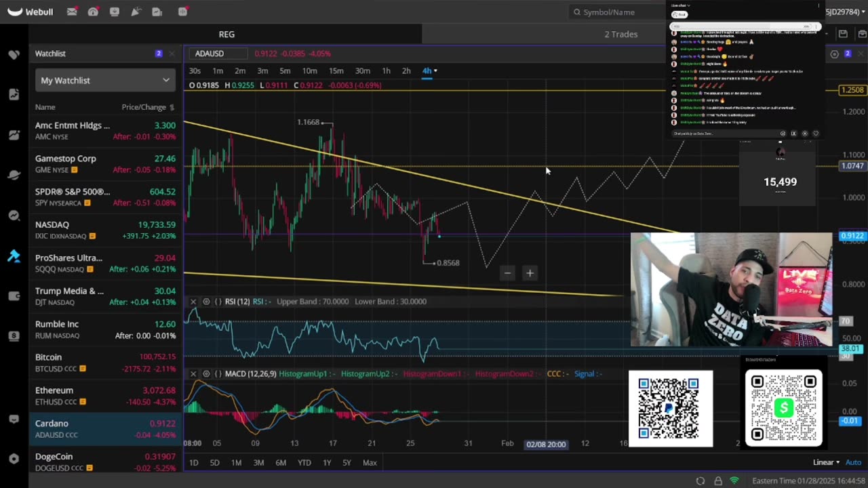Select NASDAQ row in watchlist
868x488 pixels.
pyautogui.click(x=106, y=230)
